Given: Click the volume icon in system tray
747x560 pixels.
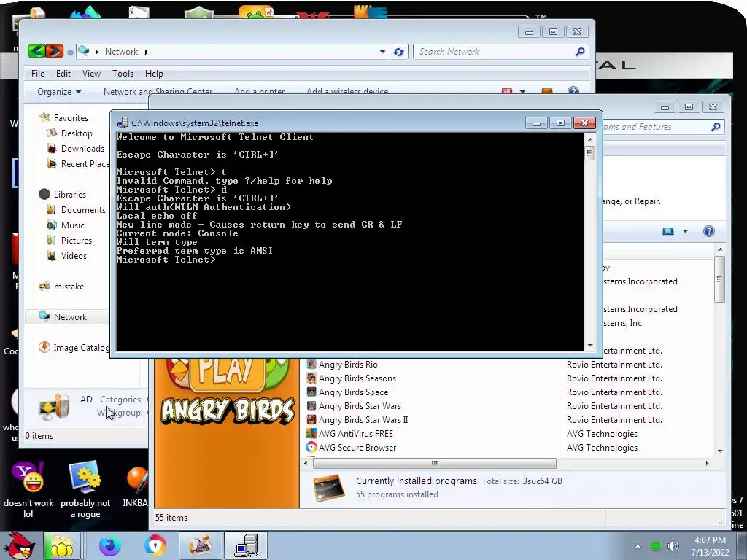Looking at the screenshot, I should pos(673,546).
